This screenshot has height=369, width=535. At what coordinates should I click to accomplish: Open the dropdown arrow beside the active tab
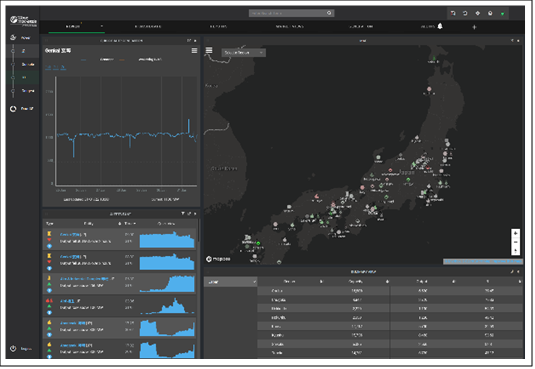(x=101, y=26)
